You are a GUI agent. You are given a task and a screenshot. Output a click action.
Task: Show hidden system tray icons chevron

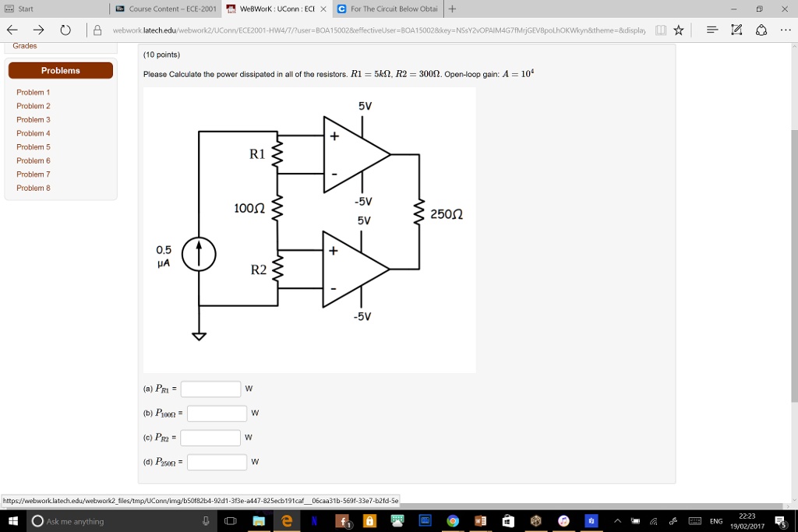pos(617,521)
